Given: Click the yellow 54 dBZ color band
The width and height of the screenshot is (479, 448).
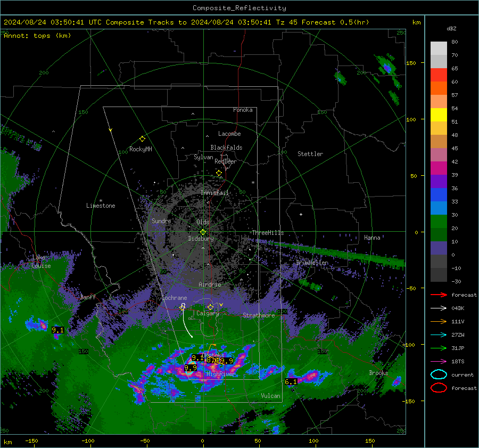Looking at the screenshot, I should pos(439,115).
